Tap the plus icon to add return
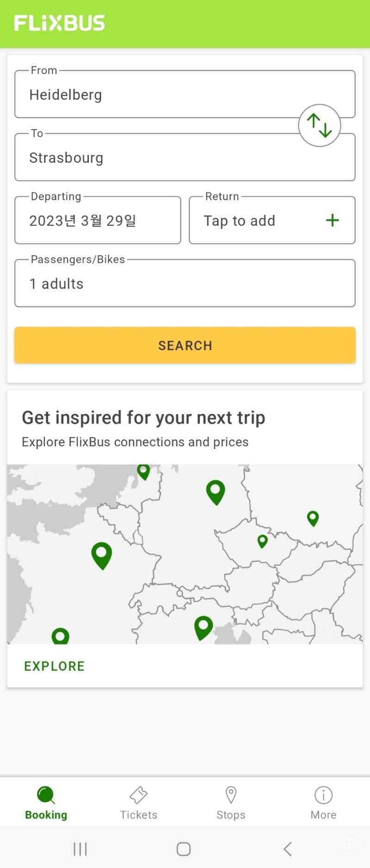The image size is (370, 868). 332,220
